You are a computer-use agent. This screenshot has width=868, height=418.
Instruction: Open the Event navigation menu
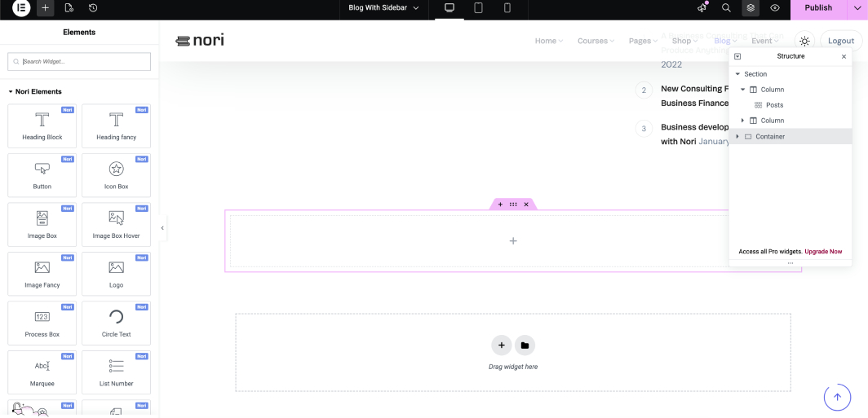pyautogui.click(x=765, y=41)
